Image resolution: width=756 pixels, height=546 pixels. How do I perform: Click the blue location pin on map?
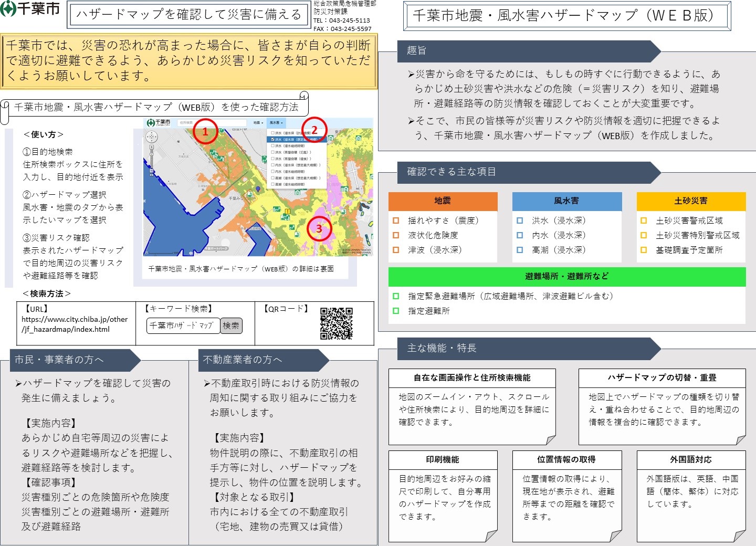coord(258,190)
